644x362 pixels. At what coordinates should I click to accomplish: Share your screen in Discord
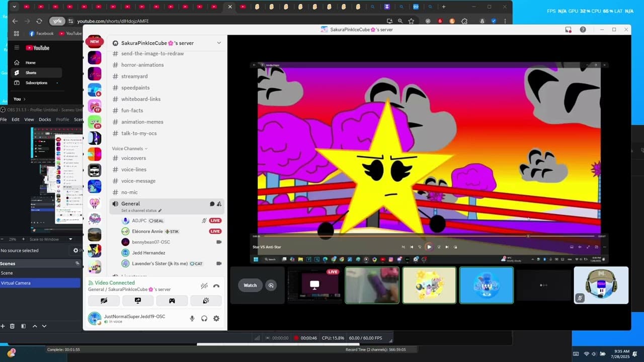(x=138, y=301)
